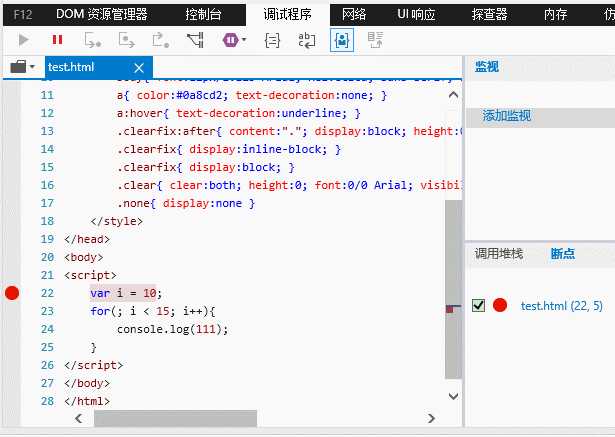Click the 'for(; i < 15; i++){' line
Image resolution: width=615 pixels, height=437 pixels.
tap(153, 311)
